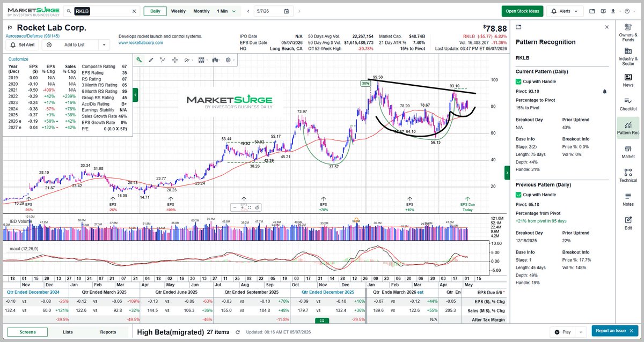
Task: Open www.rocketlabcorp.com link
Action: [x=141, y=42]
